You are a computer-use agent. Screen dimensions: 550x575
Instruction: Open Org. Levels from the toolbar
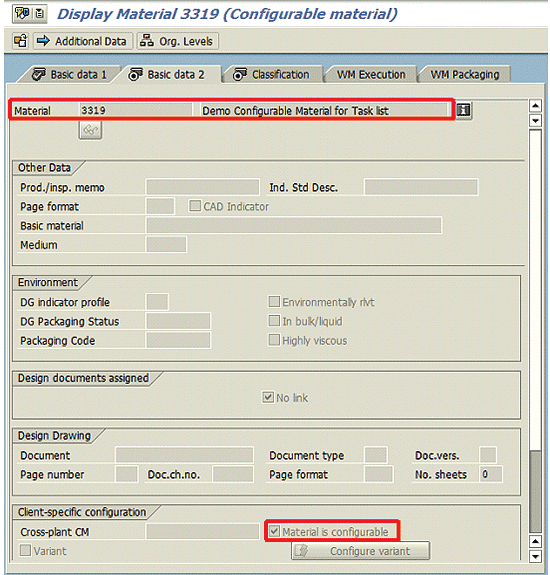click(x=178, y=41)
